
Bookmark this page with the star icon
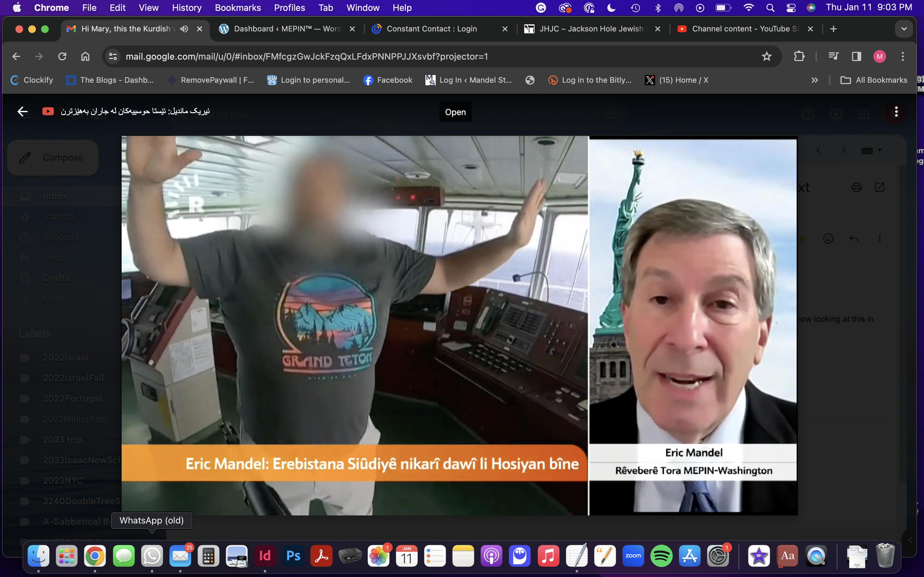coord(766,56)
